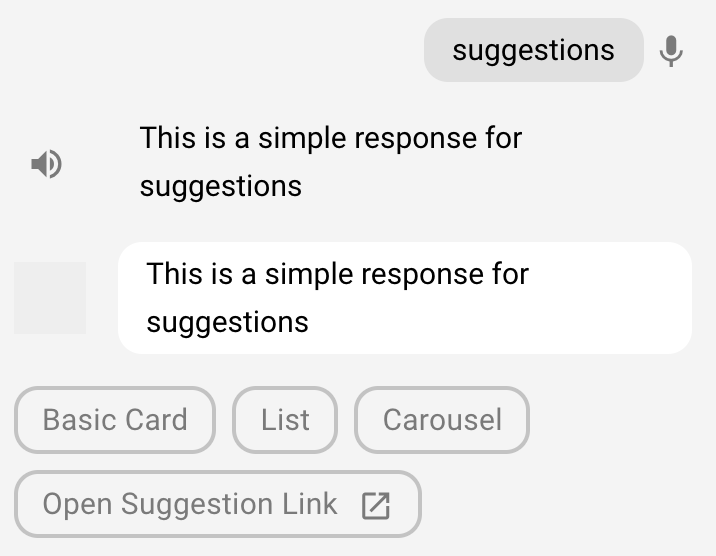Click the gray avatar placeholder square
The height and width of the screenshot is (556, 716).
(50, 298)
